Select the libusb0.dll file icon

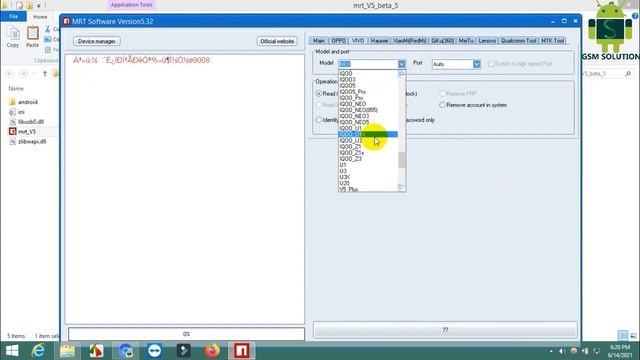tap(12, 122)
